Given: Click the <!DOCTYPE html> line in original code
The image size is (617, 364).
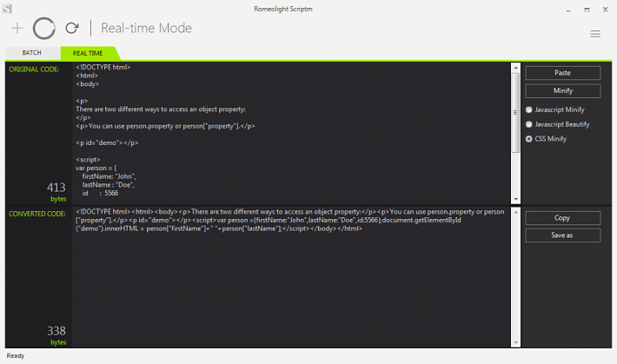Looking at the screenshot, I should (x=103, y=67).
